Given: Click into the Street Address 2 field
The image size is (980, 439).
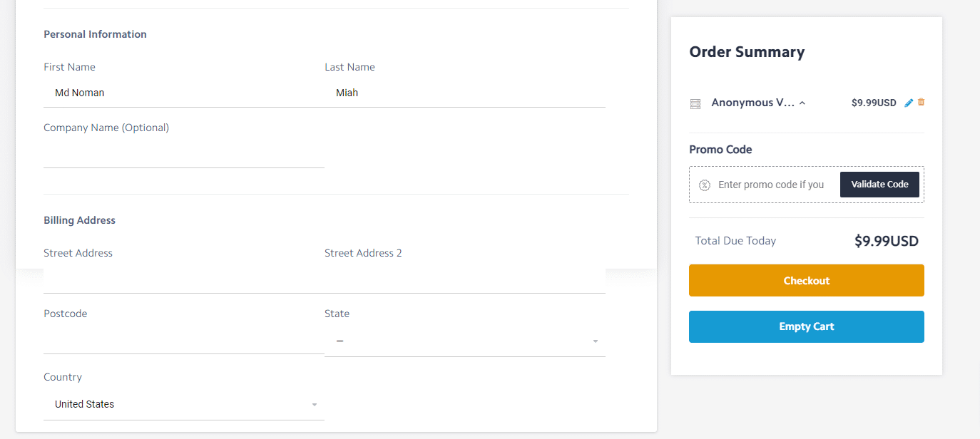Looking at the screenshot, I should click(465, 279).
